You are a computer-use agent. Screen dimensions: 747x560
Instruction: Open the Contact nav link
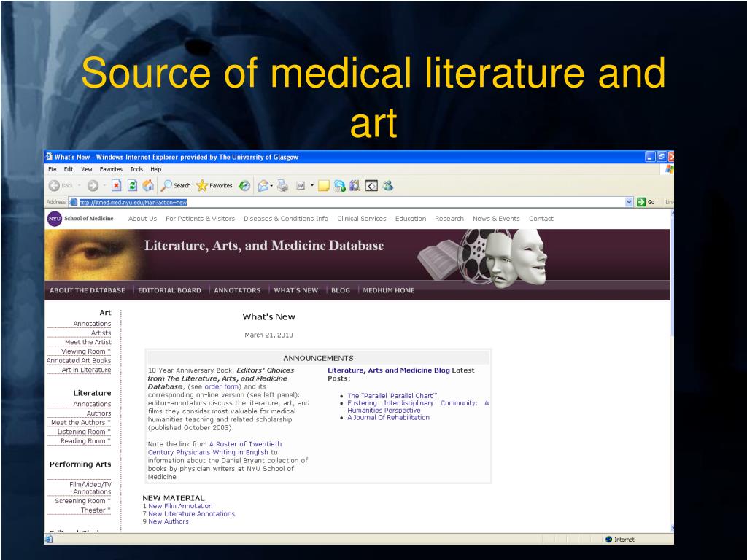(541, 219)
